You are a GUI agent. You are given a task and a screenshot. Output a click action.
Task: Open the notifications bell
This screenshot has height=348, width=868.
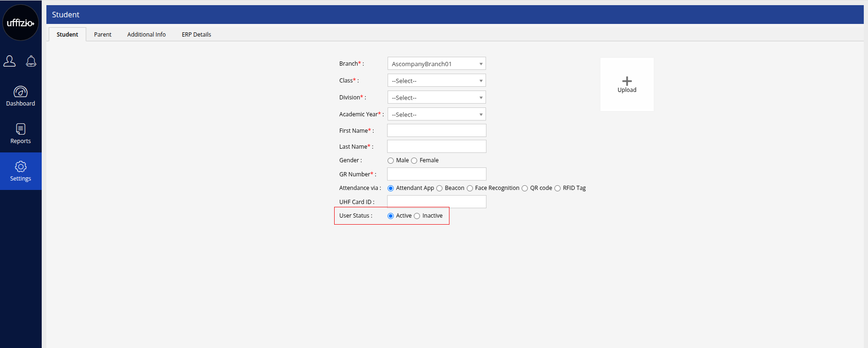31,61
